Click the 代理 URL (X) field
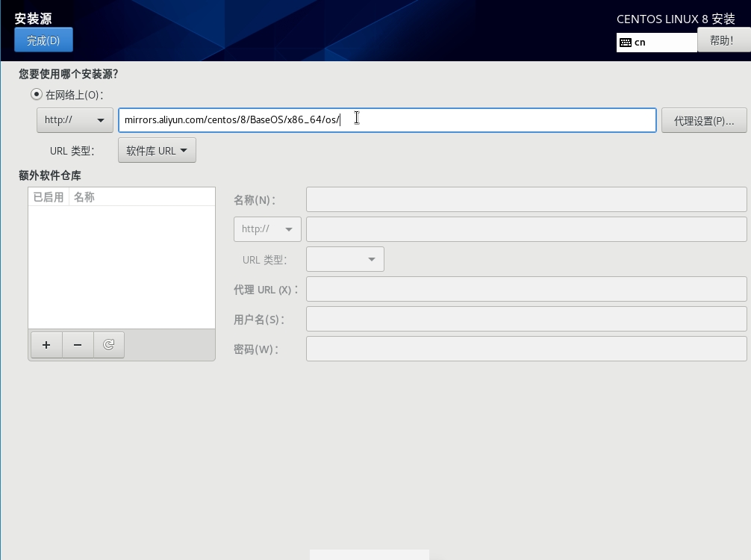This screenshot has width=751, height=560. tap(526, 289)
